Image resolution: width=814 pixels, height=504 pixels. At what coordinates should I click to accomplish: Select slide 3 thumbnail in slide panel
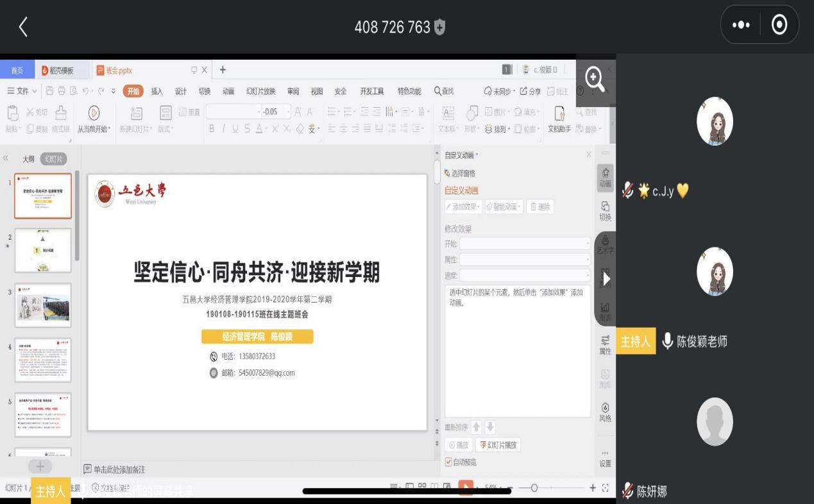coord(43,305)
